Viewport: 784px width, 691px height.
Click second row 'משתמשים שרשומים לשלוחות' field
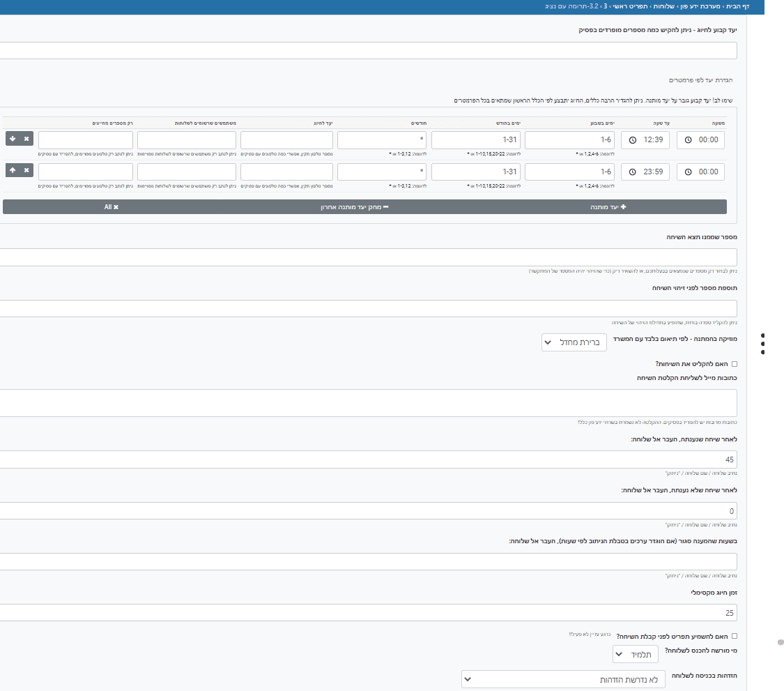(x=187, y=172)
